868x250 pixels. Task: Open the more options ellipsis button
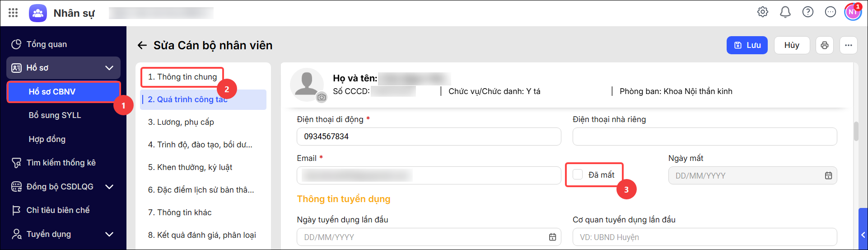pos(849,45)
